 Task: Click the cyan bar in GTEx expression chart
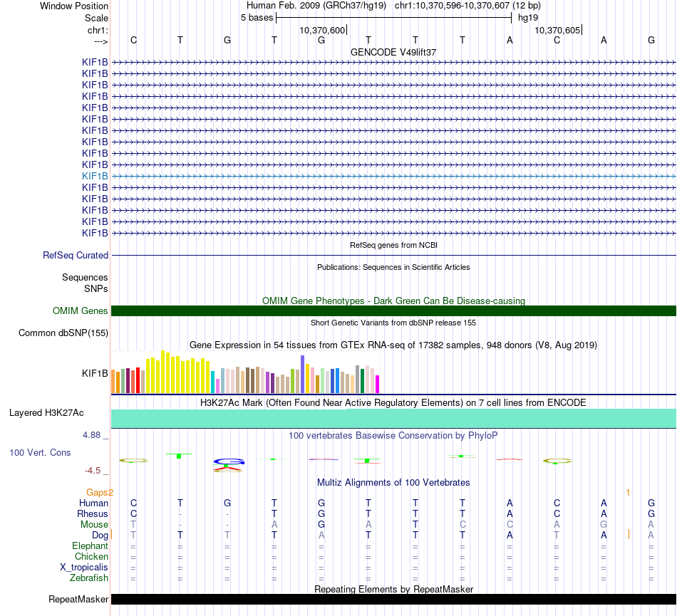click(x=212, y=382)
